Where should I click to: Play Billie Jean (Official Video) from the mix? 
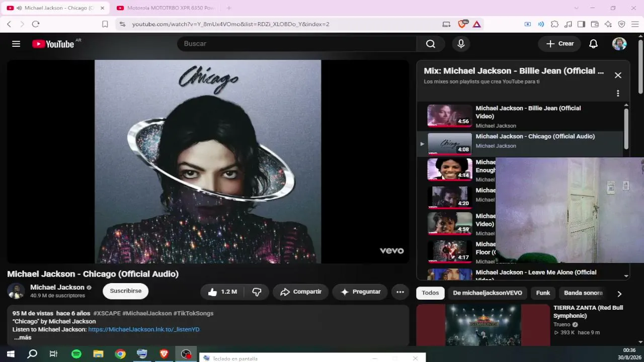click(x=520, y=116)
